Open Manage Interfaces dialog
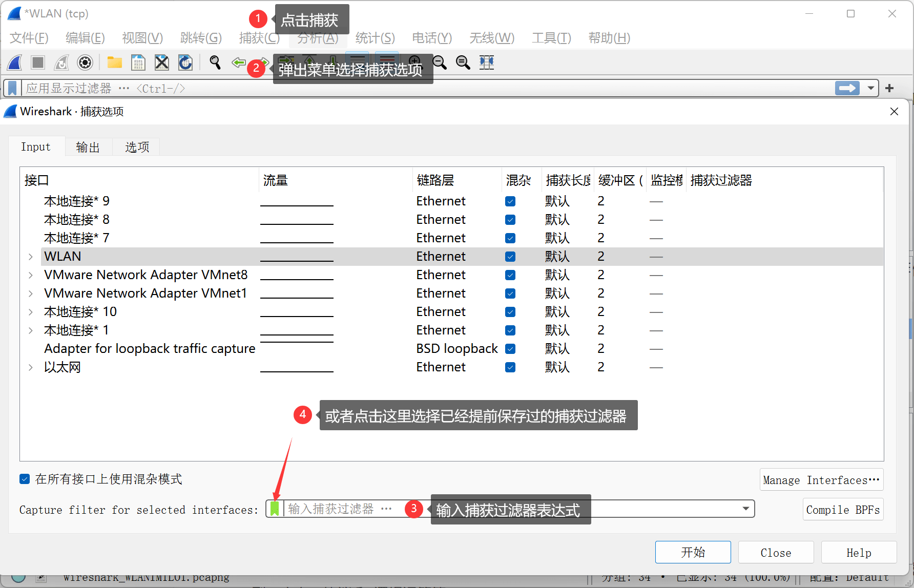This screenshot has height=588, width=914. (822, 480)
